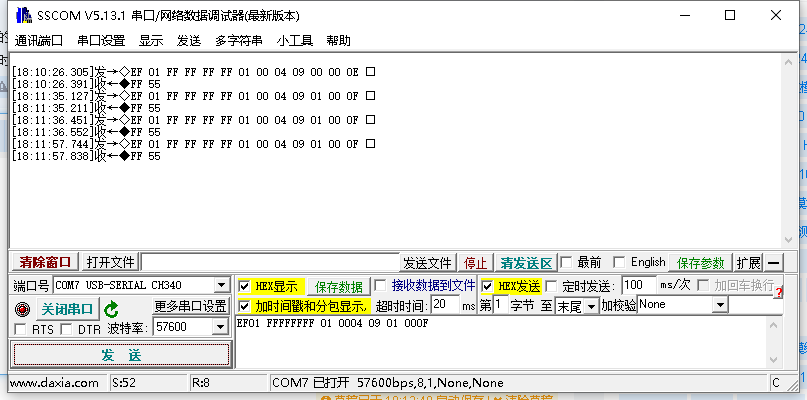807x400 pixels.
Task: Click the red port status indicator light
Action: (22, 309)
